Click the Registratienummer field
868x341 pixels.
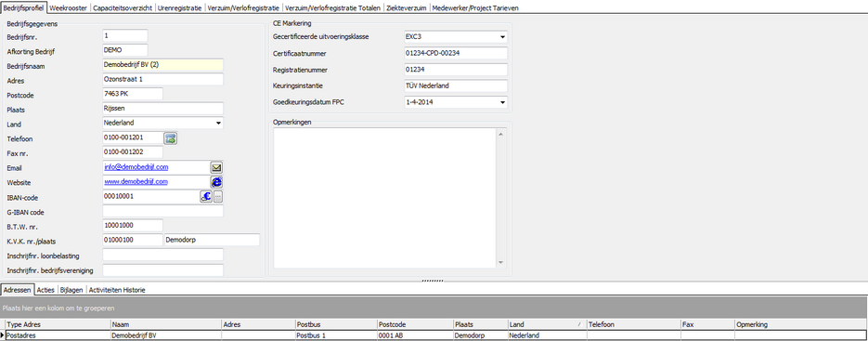(x=456, y=70)
